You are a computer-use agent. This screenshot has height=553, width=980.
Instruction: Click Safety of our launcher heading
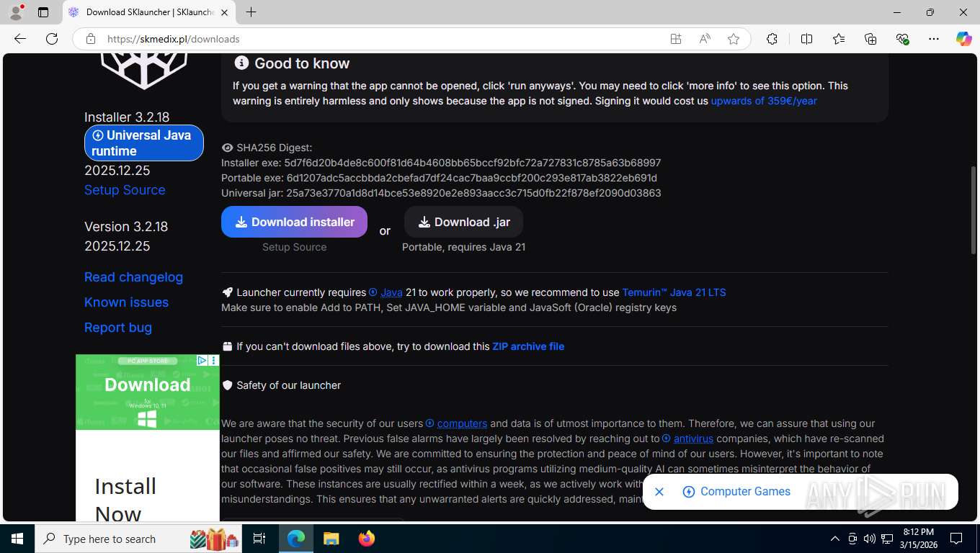(288, 385)
